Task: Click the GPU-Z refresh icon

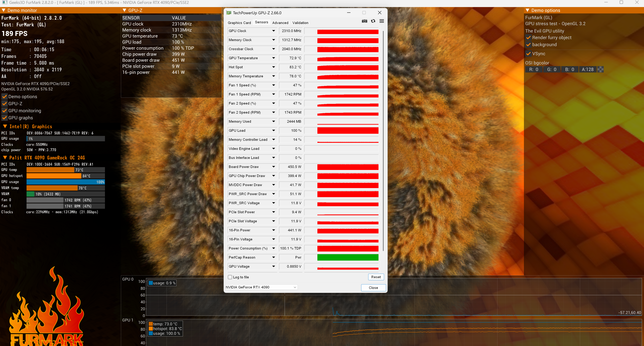Action: (373, 21)
